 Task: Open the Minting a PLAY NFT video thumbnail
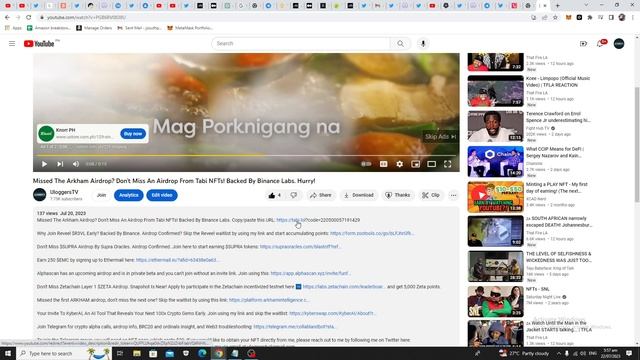coord(496,197)
